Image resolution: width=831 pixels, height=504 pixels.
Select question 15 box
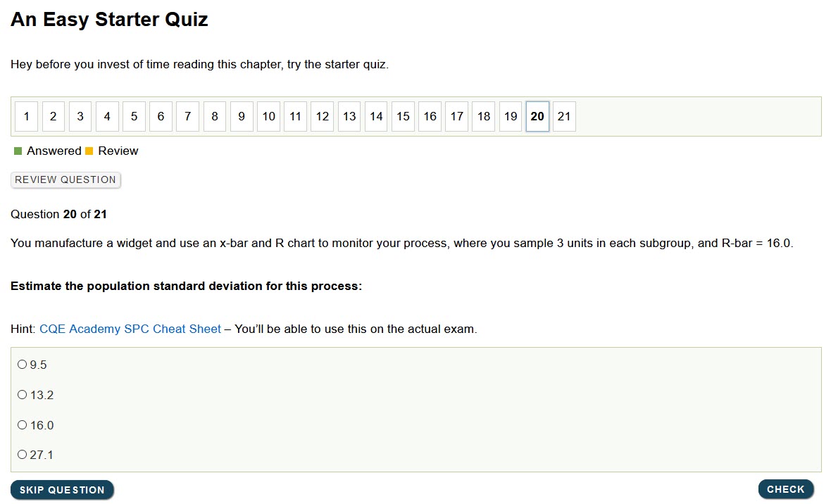[x=403, y=117]
